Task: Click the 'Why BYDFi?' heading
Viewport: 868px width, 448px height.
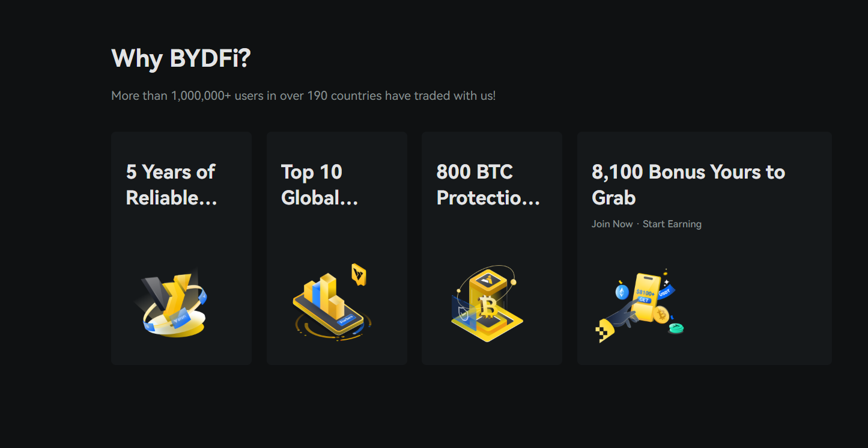Action: (x=181, y=58)
